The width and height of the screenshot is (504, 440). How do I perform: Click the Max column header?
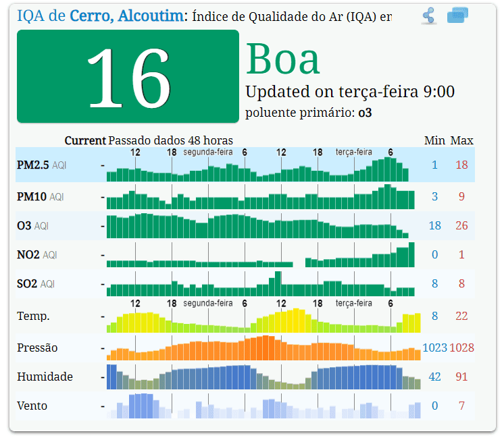pos(462,140)
